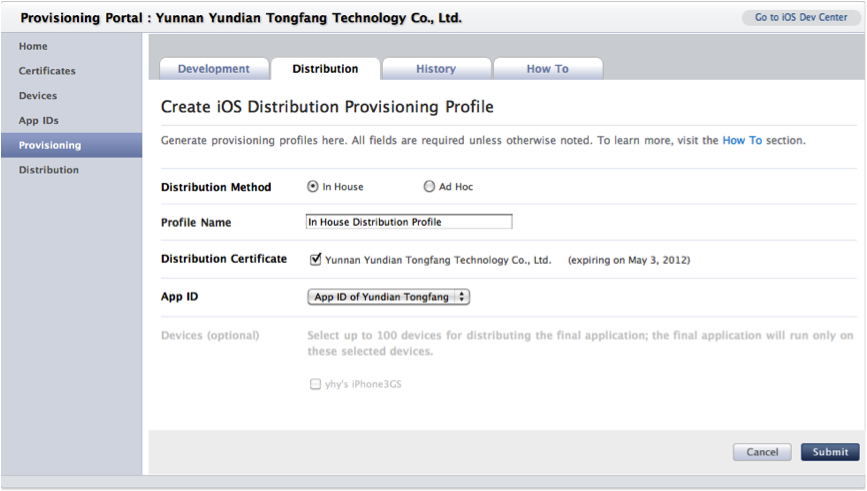Click the Create iOS Distribution Provisioning Profile heading
This screenshot has width=867, height=491.
coord(327,106)
